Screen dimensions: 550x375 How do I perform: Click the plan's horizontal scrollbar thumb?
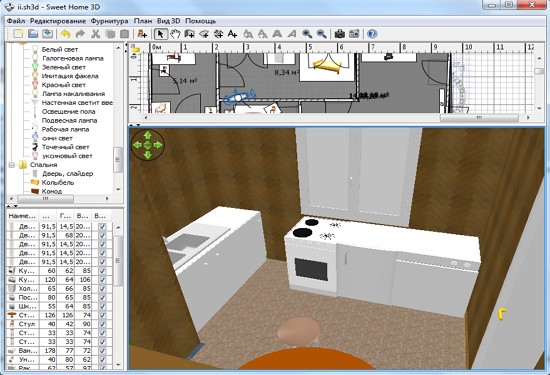coord(479,118)
